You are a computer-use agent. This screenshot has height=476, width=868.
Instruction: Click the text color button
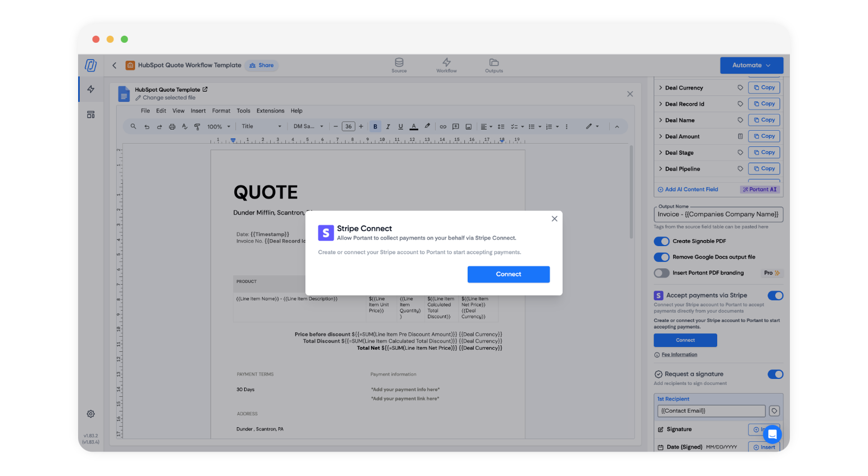pyautogui.click(x=414, y=127)
